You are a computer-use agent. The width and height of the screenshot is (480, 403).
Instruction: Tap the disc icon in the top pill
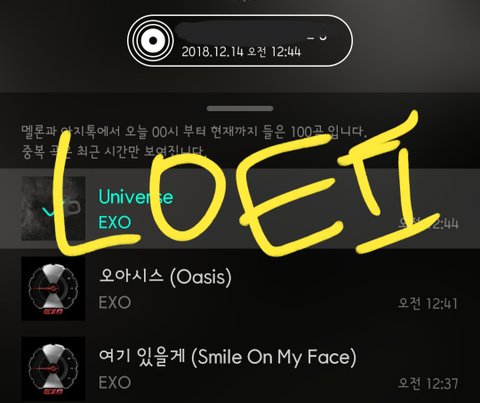click(153, 40)
